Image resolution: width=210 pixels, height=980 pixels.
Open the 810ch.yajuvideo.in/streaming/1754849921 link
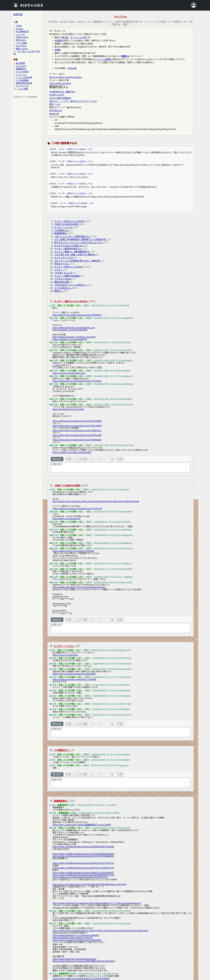(77, 315)
